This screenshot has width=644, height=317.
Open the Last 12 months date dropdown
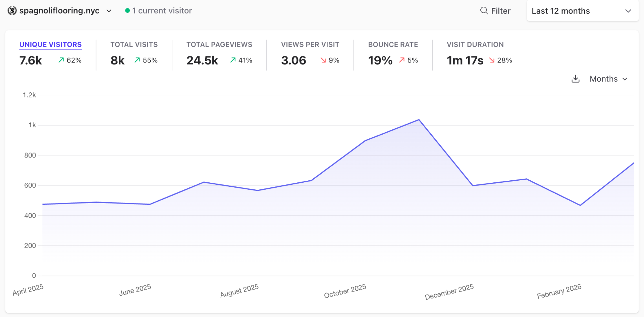pyautogui.click(x=583, y=11)
